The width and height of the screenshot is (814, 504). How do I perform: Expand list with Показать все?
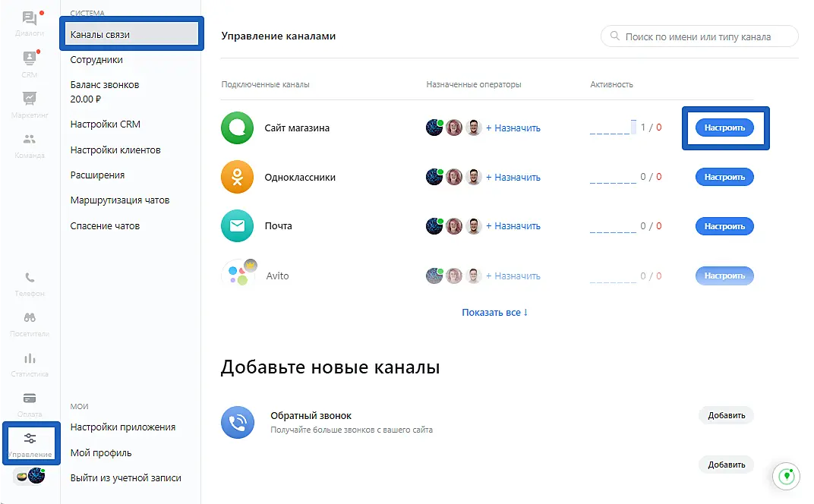pos(494,312)
